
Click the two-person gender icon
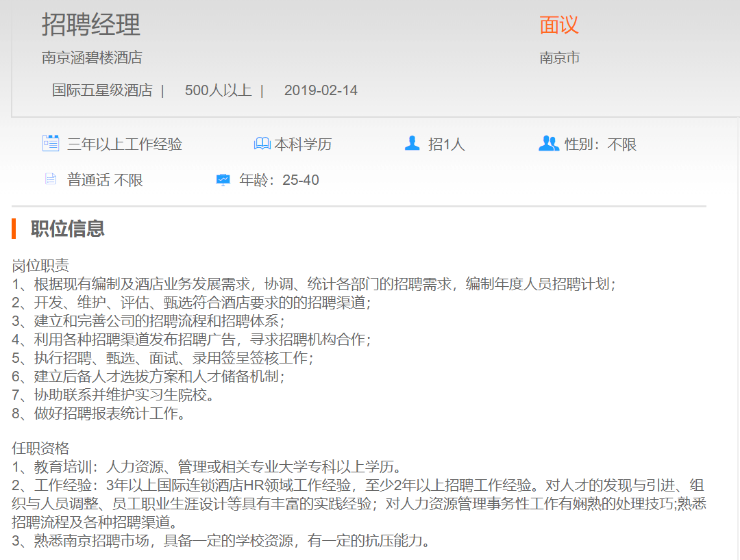click(548, 144)
